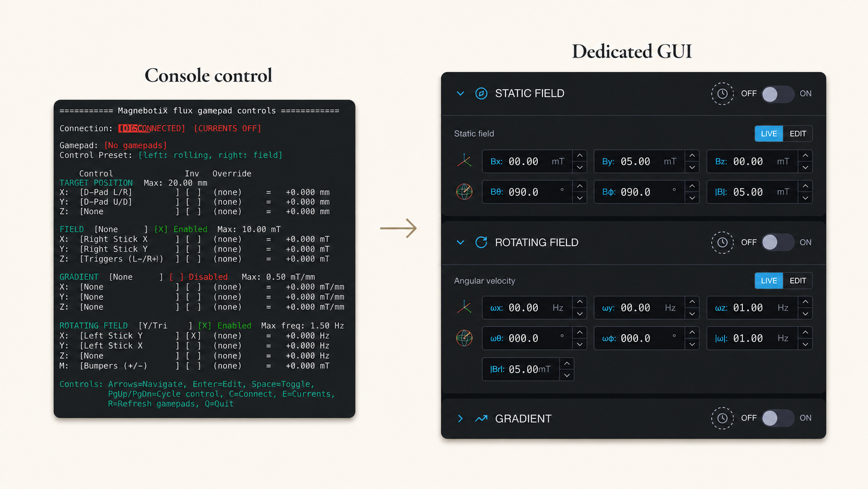Increase Bz value with up arrow
Screen dimensions: 868x489
tap(805, 155)
